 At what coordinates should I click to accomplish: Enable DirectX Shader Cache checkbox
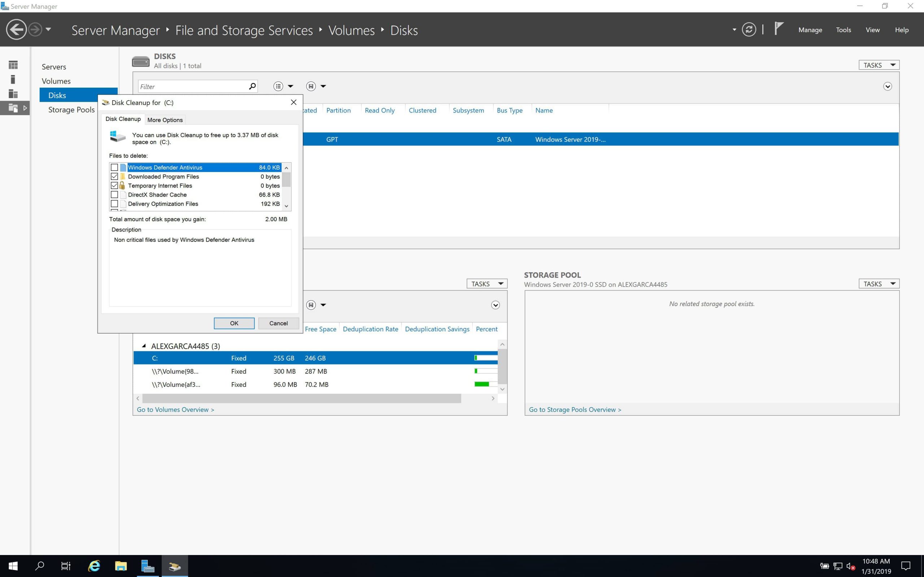(114, 195)
